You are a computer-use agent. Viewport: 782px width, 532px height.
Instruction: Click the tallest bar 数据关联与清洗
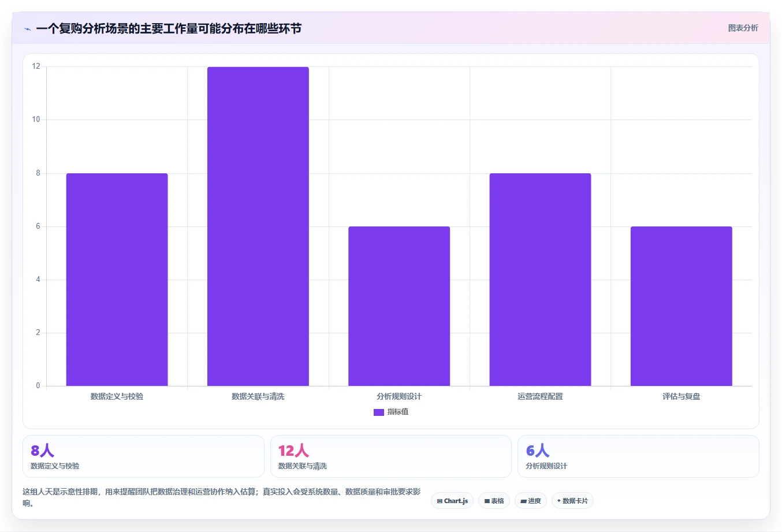tap(258, 226)
